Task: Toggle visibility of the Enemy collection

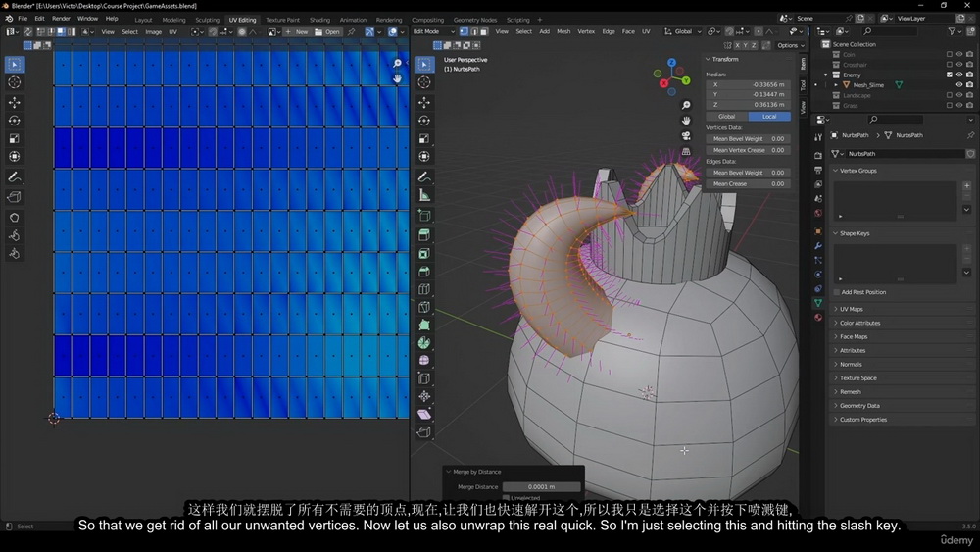Action: coord(959,75)
